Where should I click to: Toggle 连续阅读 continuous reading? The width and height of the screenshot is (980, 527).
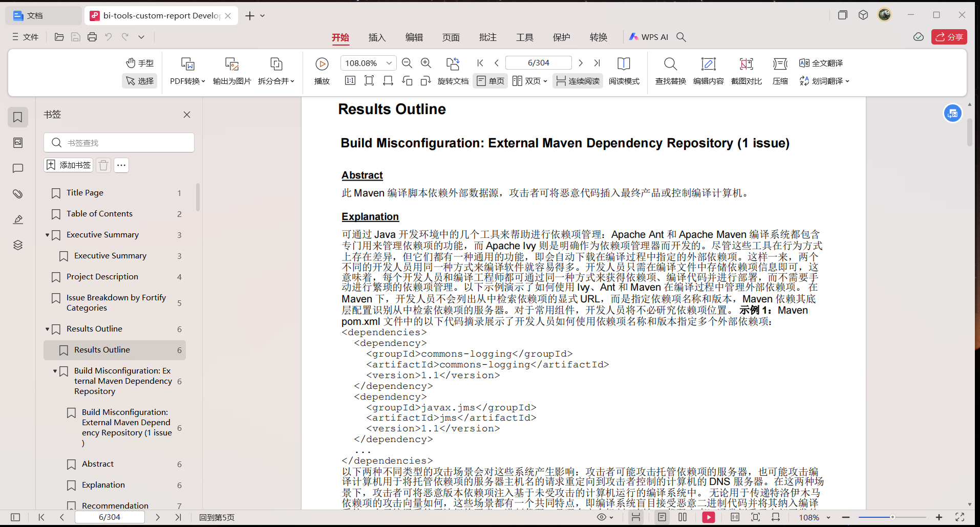pyautogui.click(x=578, y=81)
